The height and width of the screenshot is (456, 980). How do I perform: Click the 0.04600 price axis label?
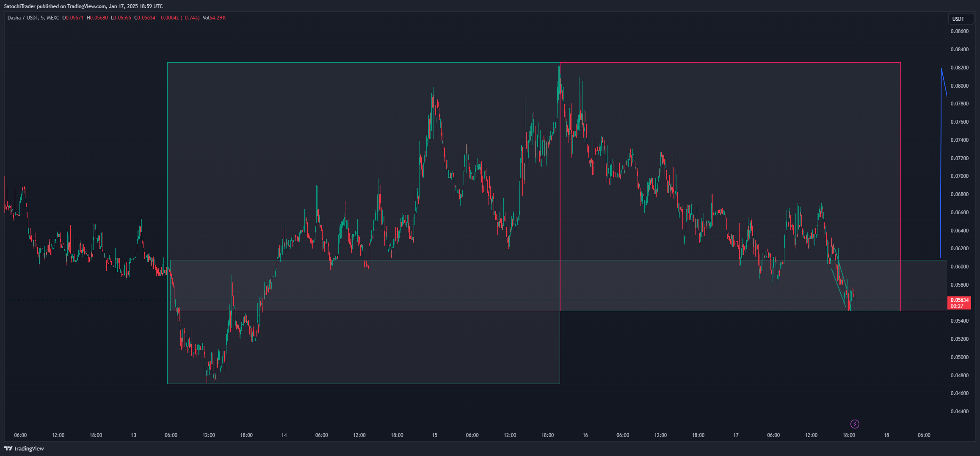959,393
